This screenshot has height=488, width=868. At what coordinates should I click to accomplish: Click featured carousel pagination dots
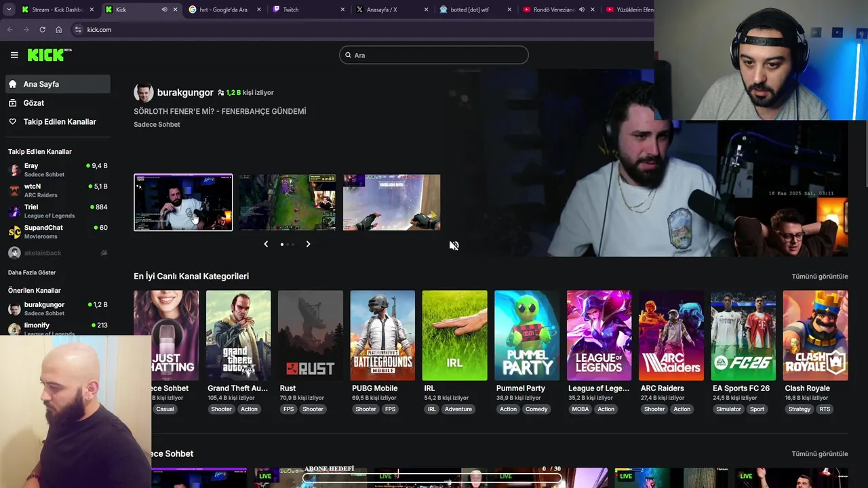[x=287, y=244]
